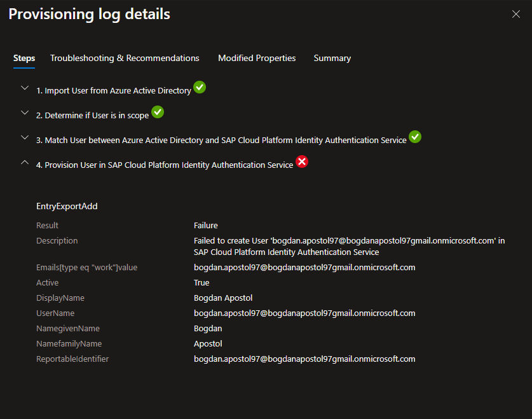Open Troubleshooting & Recommendations tab
The height and width of the screenshot is (419, 532).
[x=125, y=58]
